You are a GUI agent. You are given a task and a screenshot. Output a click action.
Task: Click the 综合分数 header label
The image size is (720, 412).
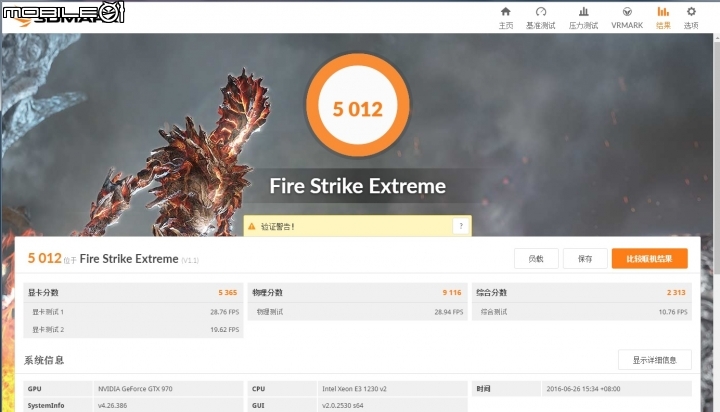[x=491, y=293]
